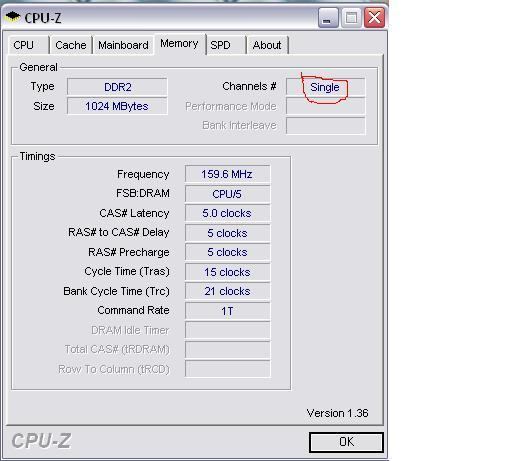Open the About tab
Screen dimensions: 512x461
point(267,45)
